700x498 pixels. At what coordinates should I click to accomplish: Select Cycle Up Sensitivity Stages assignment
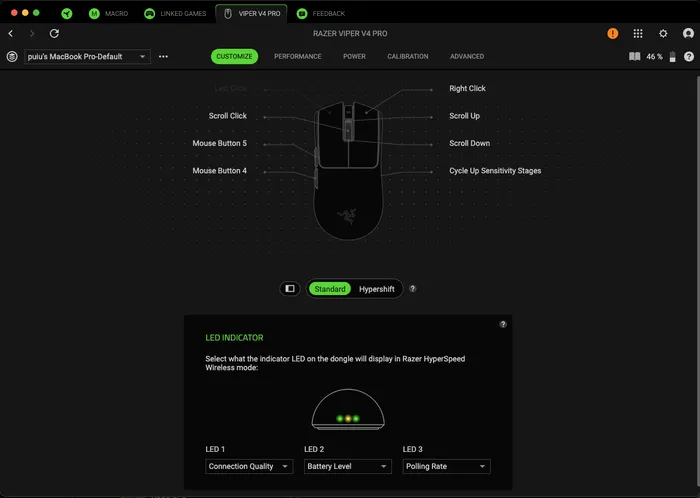click(x=495, y=171)
